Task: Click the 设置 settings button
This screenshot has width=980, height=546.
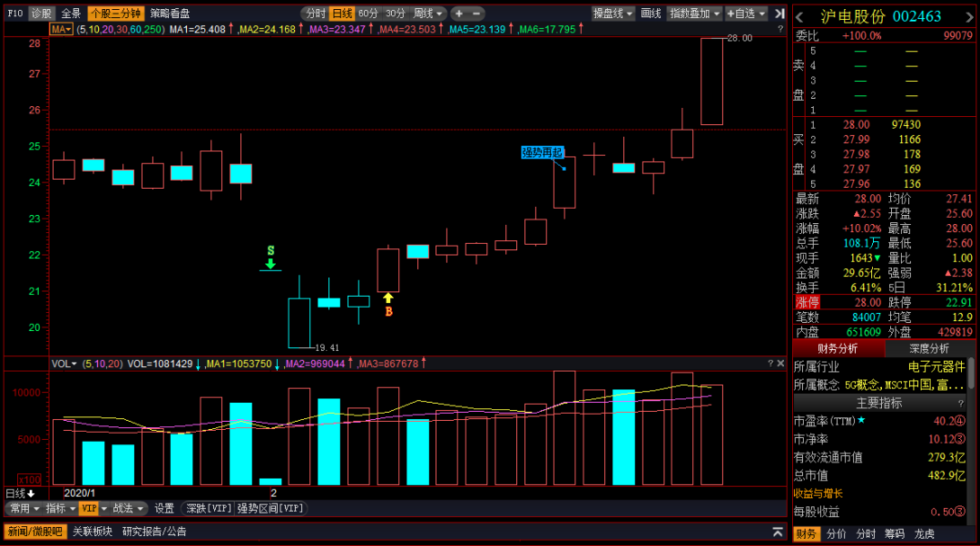Action: click(x=163, y=509)
